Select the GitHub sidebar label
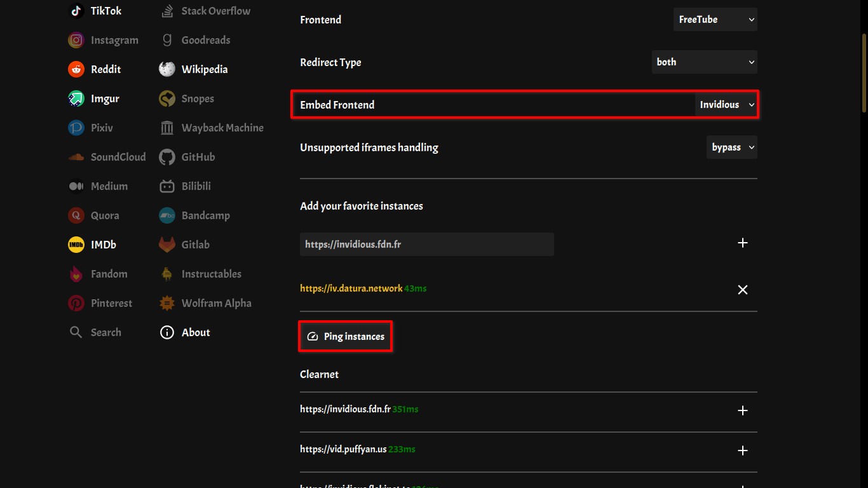The height and width of the screenshot is (488, 868). pyautogui.click(x=198, y=157)
